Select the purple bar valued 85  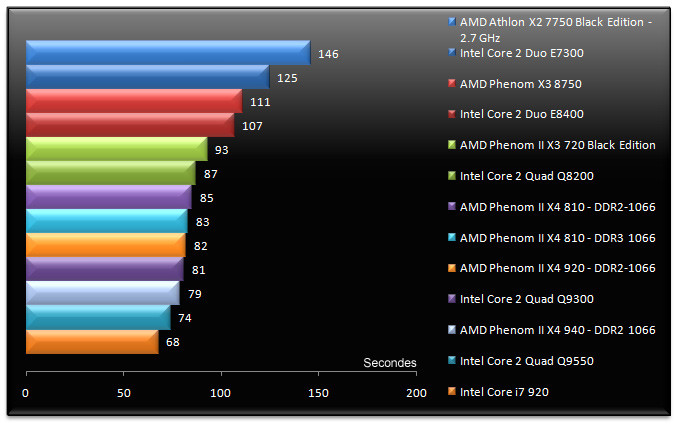tap(109, 197)
